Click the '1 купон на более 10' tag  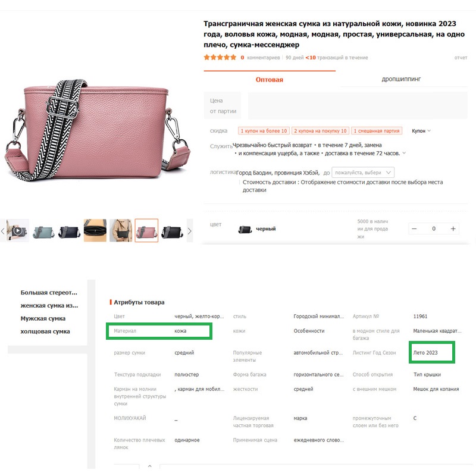[x=264, y=131]
